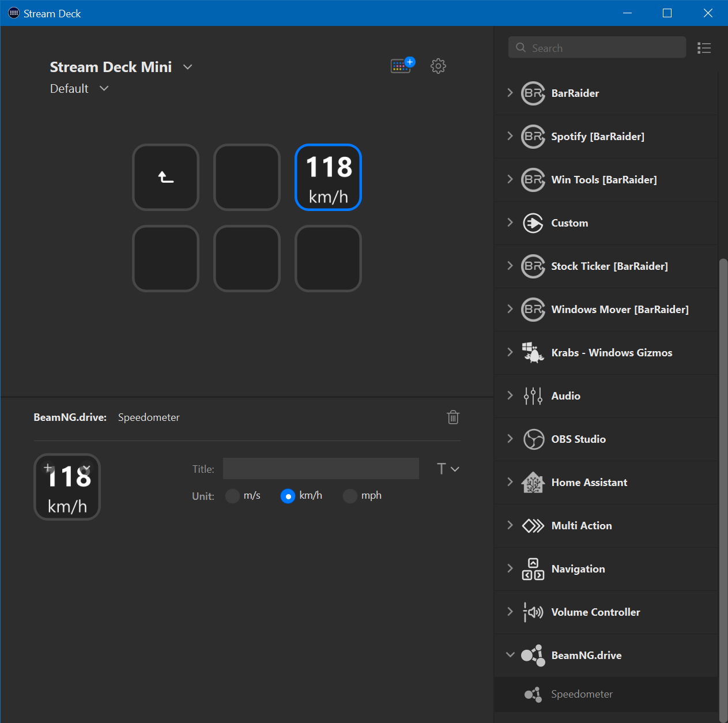Click the Audio mixer sliders icon

(x=533, y=396)
